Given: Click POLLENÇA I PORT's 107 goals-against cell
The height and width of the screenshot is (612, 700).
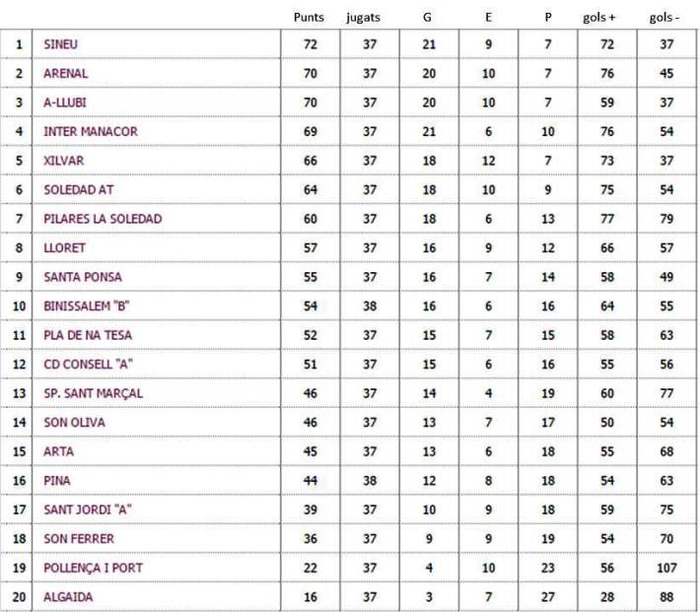Looking at the screenshot, I should [666, 568].
